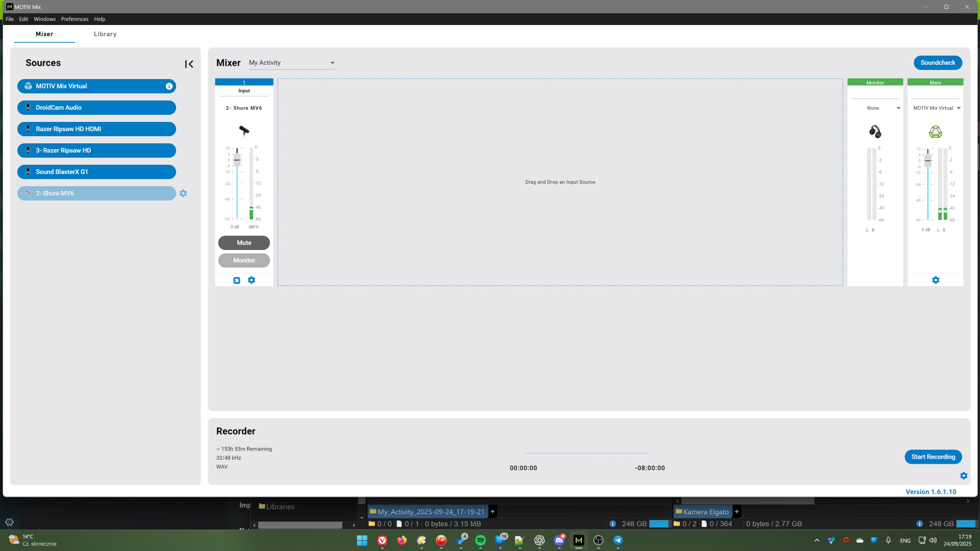980x551 pixels.
Task: Click the info icon on MOTIV Mix Virtual
Action: tap(169, 86)
